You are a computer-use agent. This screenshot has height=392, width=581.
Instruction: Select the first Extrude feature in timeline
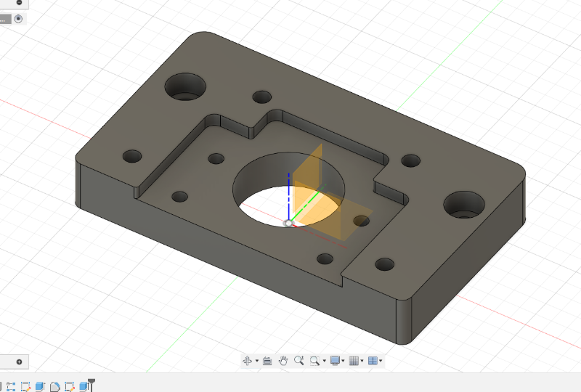40,386
